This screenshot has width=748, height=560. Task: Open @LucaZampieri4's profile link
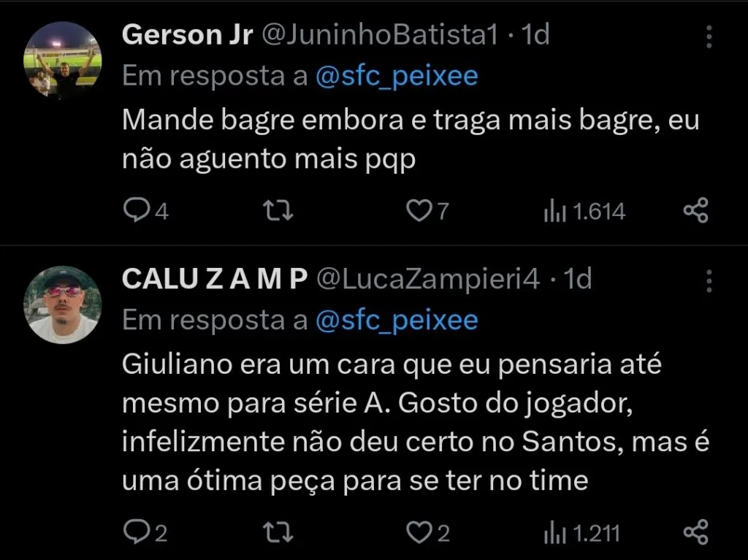430,278
